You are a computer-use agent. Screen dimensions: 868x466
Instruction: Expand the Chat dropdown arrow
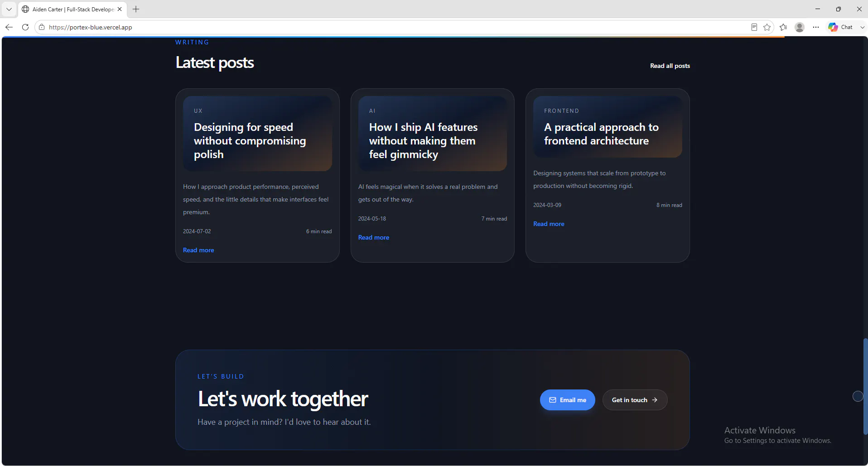pyautogui.click(x=862, y=27)
